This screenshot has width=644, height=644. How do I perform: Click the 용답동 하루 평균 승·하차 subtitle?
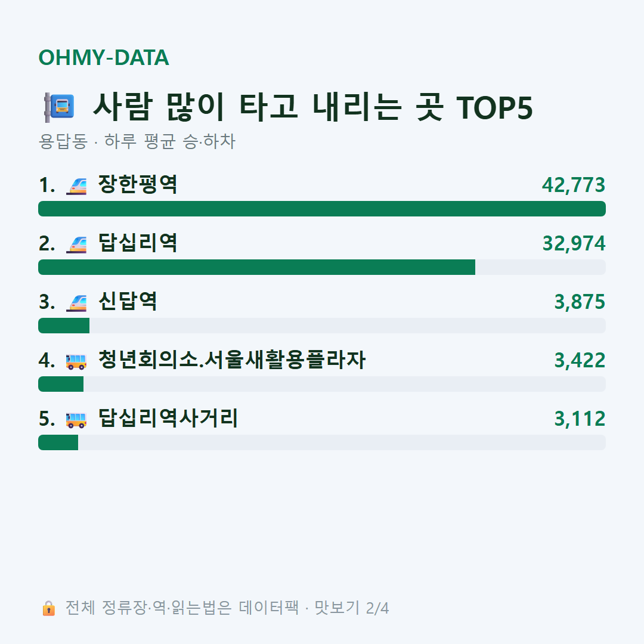pyautogui.click(x=137, y=141)
